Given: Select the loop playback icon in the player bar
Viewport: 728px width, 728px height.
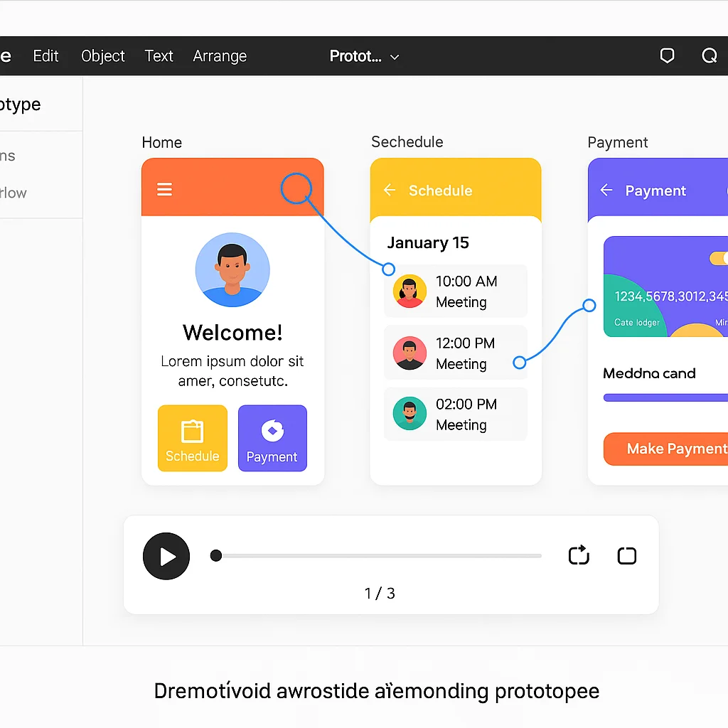Looking at the screenshot, I should [579, 556].
